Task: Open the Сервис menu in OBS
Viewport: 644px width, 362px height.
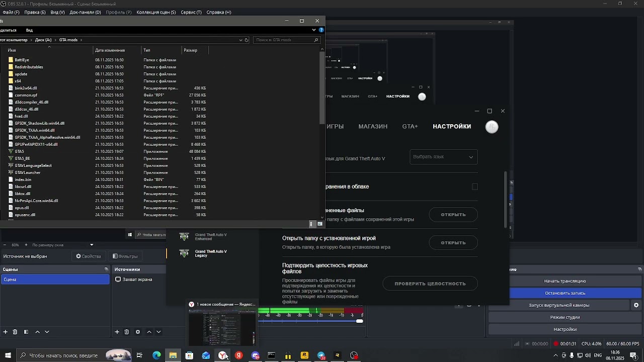Action: 191,12
